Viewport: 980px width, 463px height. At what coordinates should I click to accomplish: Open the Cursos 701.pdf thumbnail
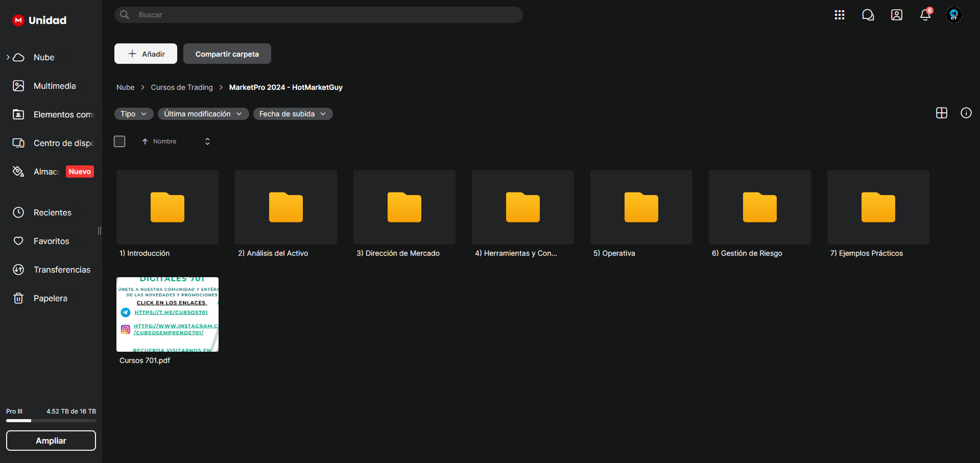[168, 314]
